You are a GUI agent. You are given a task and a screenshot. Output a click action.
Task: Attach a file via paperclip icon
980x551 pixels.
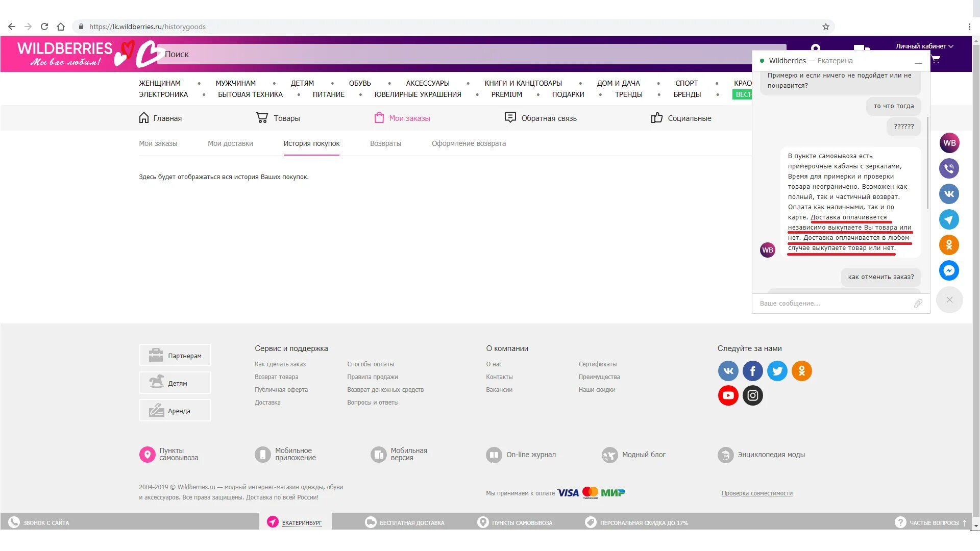[918, 304]
